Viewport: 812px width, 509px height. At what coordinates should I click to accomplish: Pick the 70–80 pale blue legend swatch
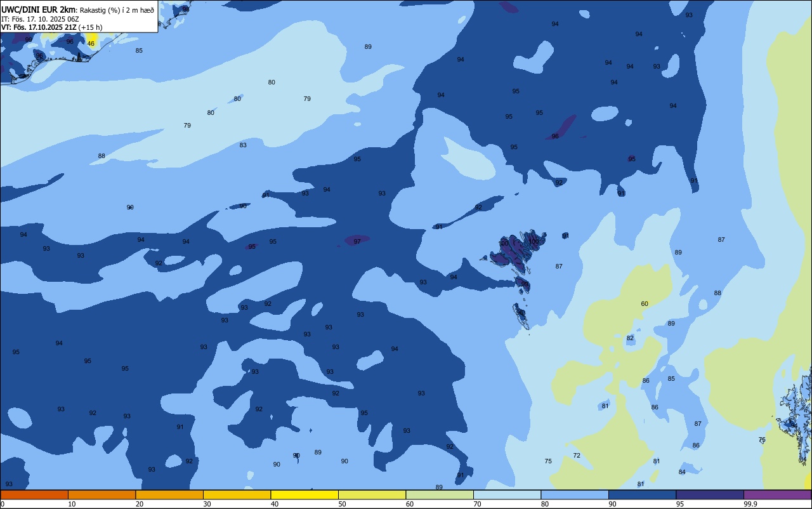507,494
